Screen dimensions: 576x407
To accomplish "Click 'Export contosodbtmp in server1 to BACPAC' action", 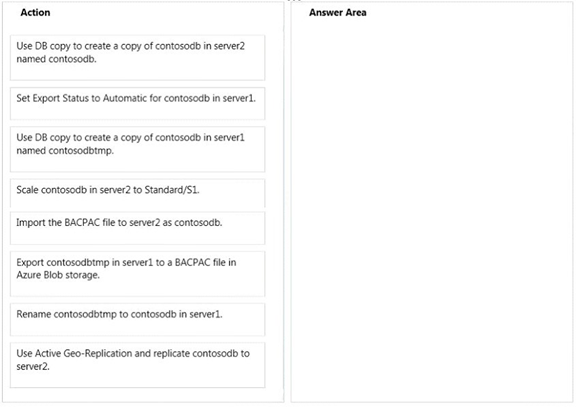I will pos(137,274).
